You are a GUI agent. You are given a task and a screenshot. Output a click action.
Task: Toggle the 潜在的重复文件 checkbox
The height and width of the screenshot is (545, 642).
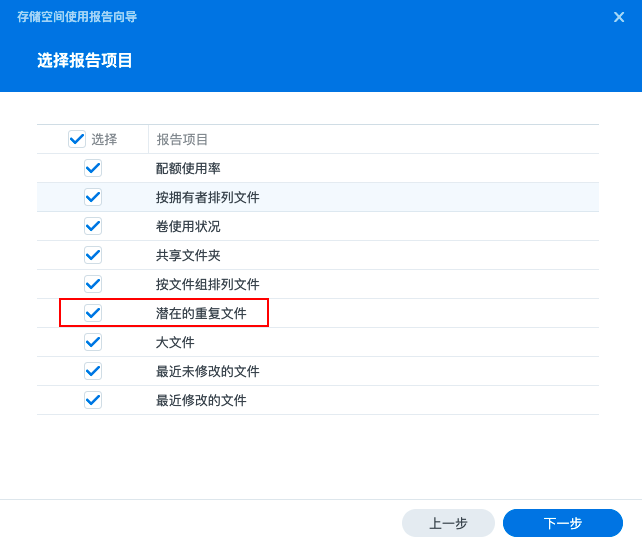[93, 313]
